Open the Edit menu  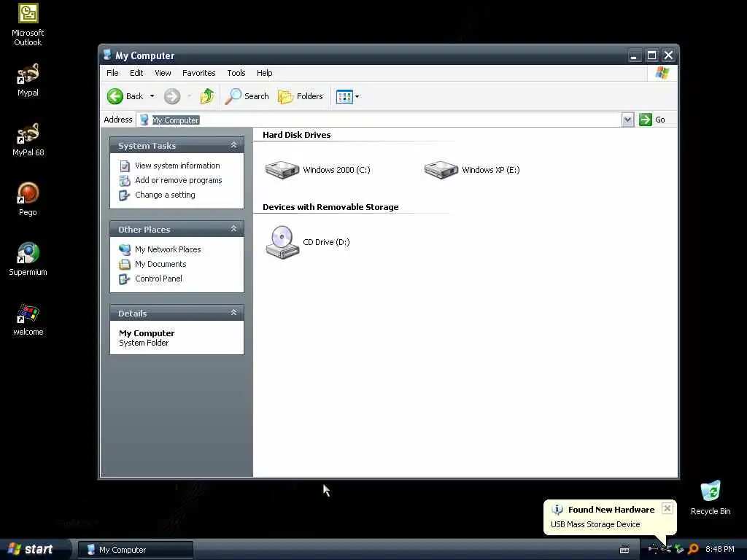136,73
